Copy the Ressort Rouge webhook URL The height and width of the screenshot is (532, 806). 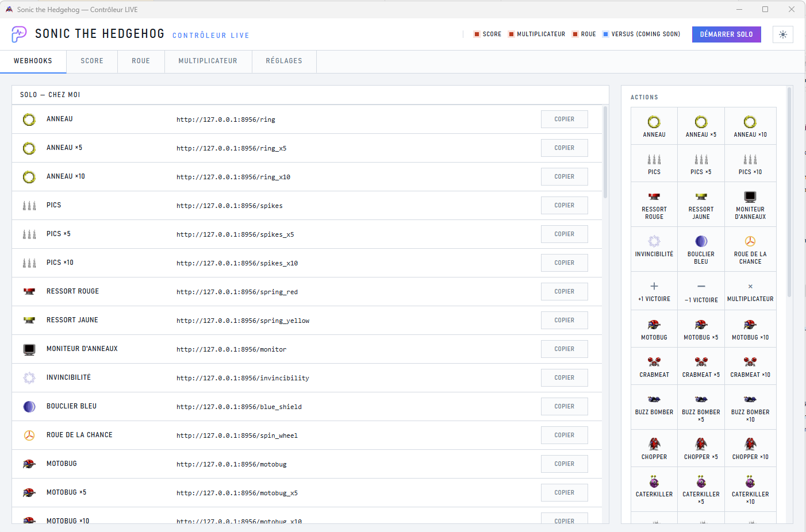(565, 292)
